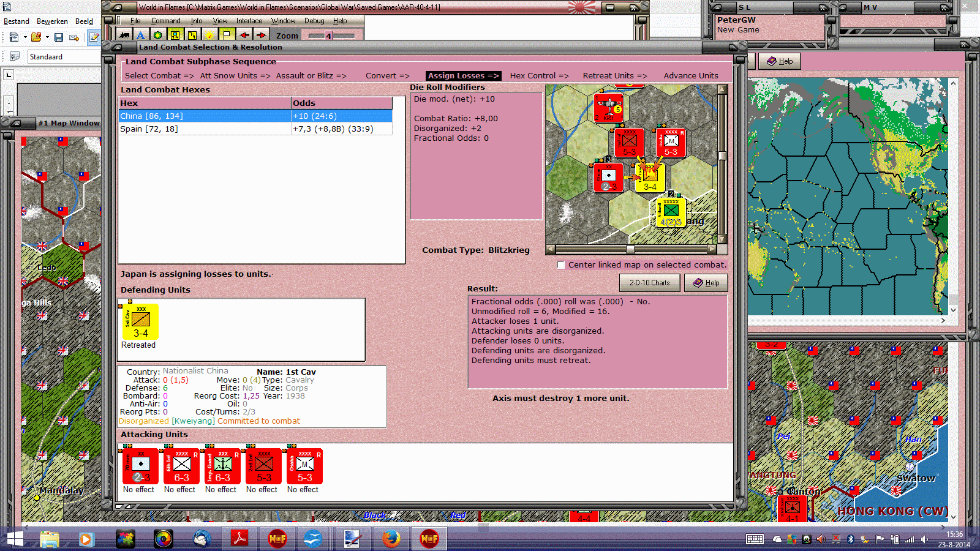Click the volume speaker icon in the tray
Image resolution: width=980 pixels, height=551 pixels.
pyautogui.click(x=925, y=539)
